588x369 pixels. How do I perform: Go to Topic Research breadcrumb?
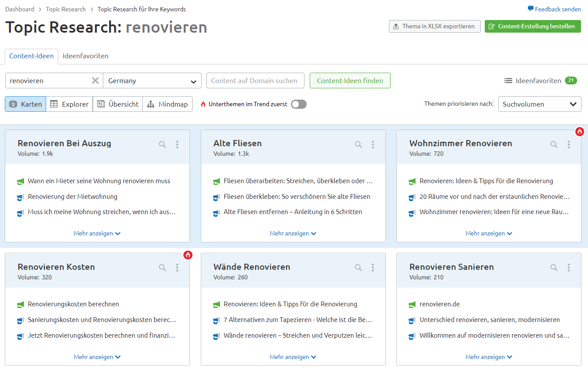pos(66,9)
